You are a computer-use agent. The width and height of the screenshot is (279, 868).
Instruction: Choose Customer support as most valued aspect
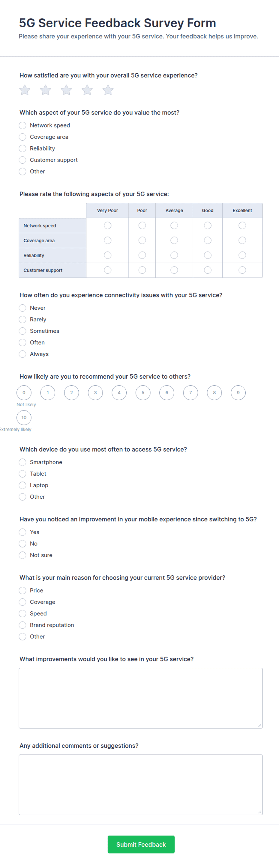(x=22, y=160)
